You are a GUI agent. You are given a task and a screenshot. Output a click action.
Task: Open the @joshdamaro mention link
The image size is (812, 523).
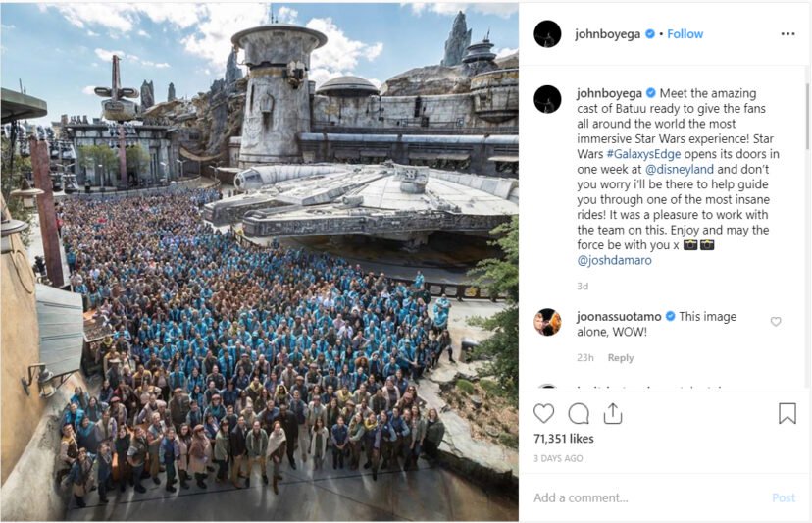[x=616, y=260]
